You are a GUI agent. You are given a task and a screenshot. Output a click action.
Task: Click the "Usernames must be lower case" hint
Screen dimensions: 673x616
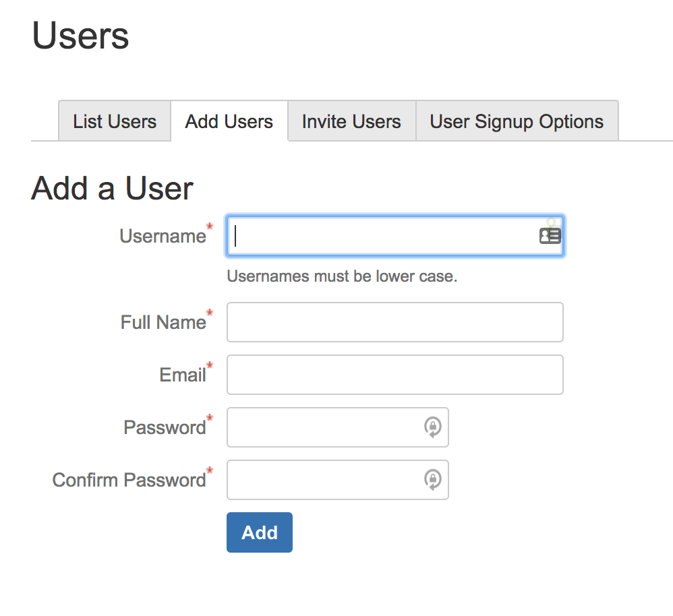[x=342, y=276]
